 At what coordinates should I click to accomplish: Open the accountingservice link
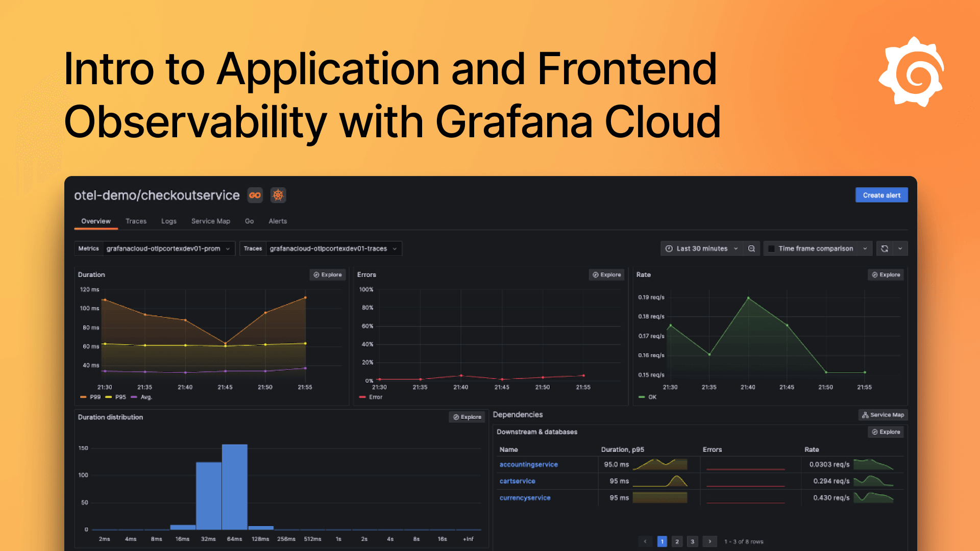528,465
